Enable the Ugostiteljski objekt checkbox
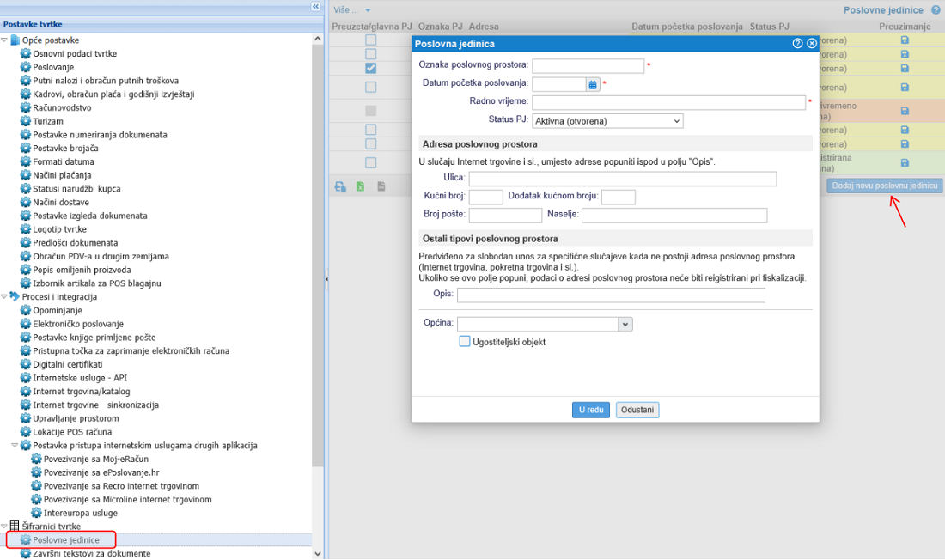 (465, 342)
